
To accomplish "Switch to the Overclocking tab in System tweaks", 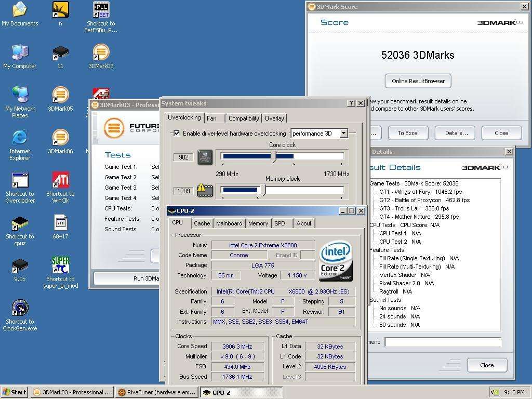I will 184,117.
